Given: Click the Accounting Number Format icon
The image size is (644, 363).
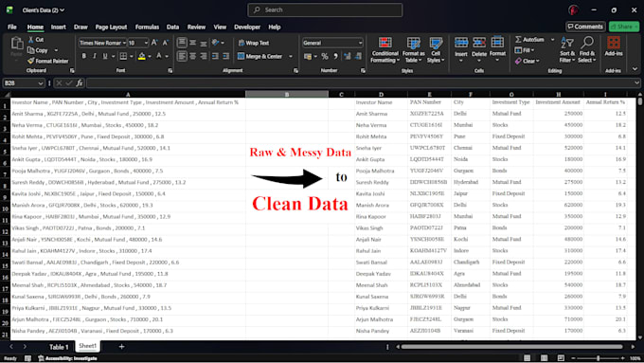Looking at the screenshot, I should tap(308, 56).
